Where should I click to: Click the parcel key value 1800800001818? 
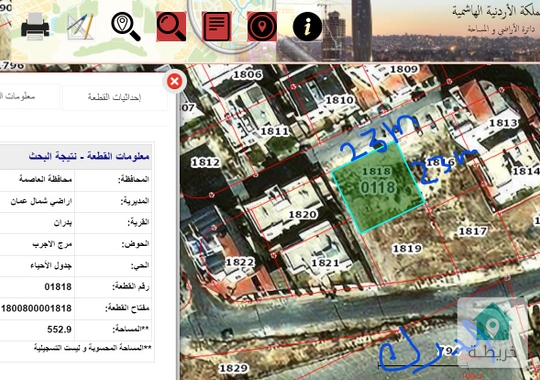coord(36,308)
